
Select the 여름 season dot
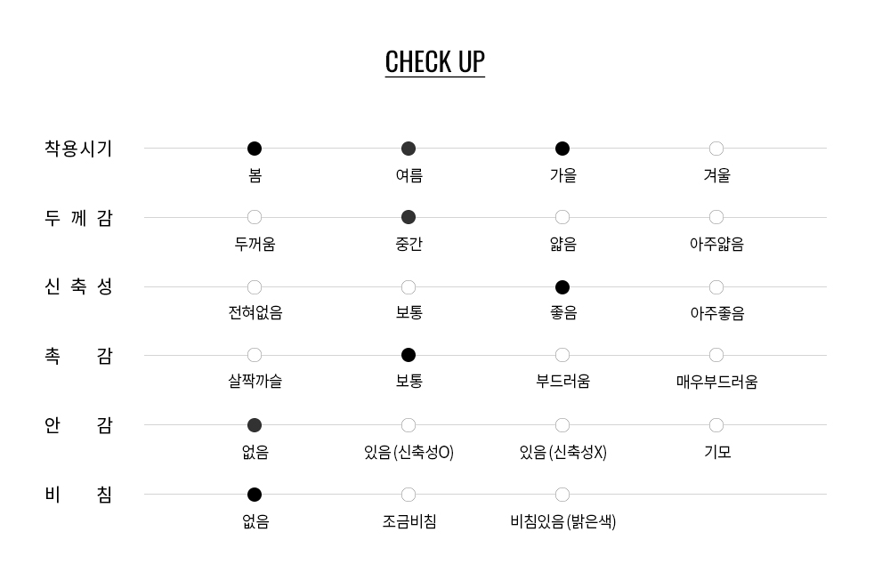coord(409,149)
